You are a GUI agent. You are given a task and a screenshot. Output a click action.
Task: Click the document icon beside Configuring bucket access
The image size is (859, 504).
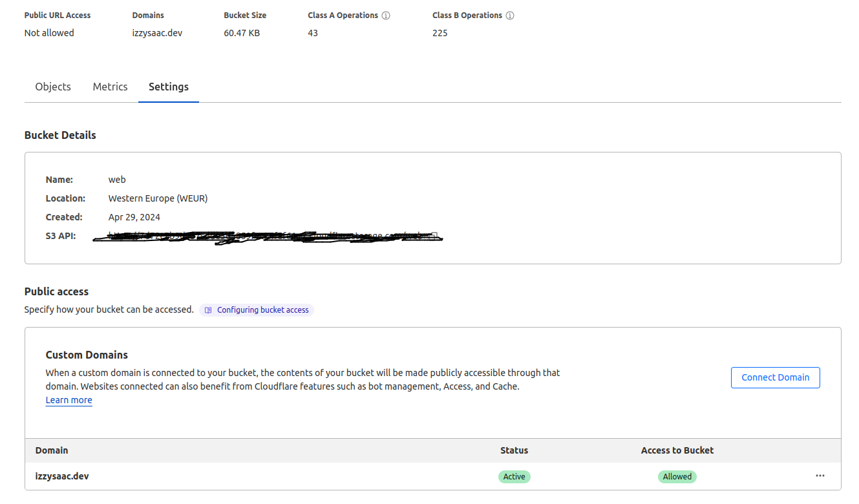point(207,310)
